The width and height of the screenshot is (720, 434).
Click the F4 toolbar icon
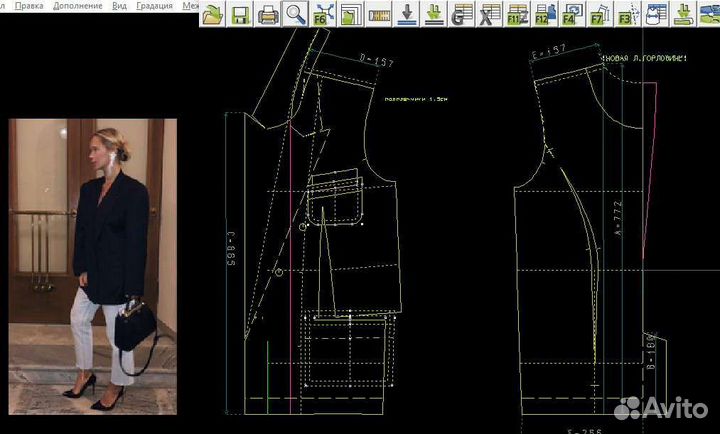(572, 14)
